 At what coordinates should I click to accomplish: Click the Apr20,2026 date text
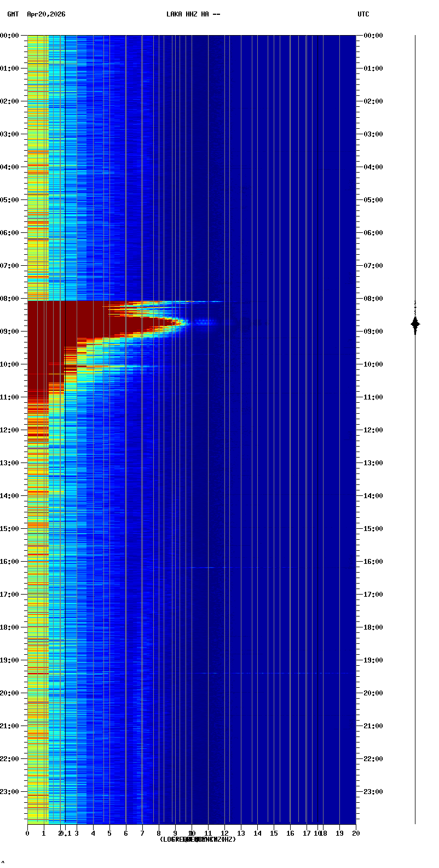click(46, 14)
